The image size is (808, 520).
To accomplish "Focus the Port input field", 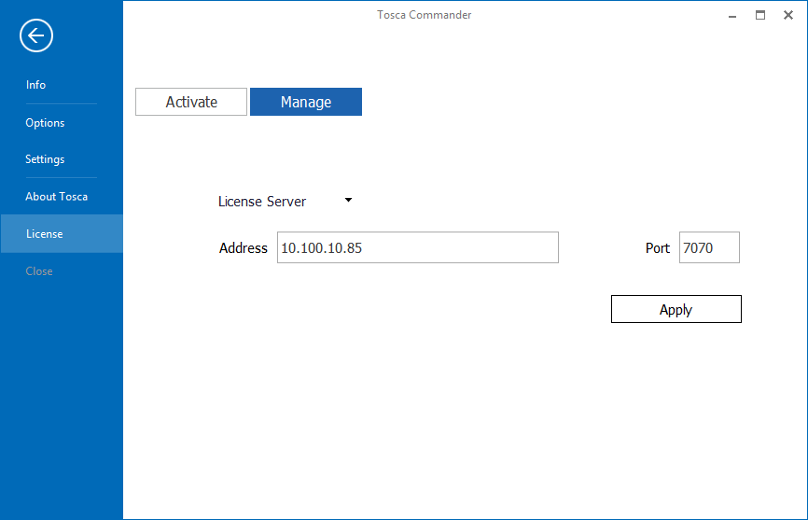I will point(709,247).
